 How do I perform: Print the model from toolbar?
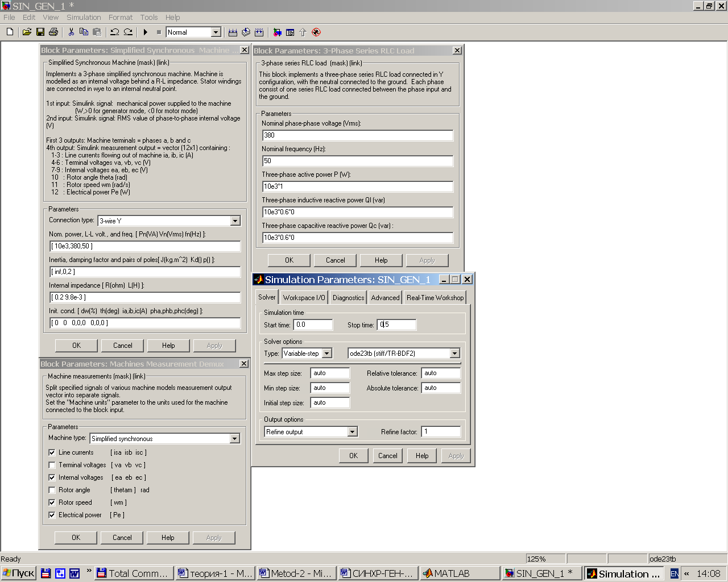[x=53, y=32]
